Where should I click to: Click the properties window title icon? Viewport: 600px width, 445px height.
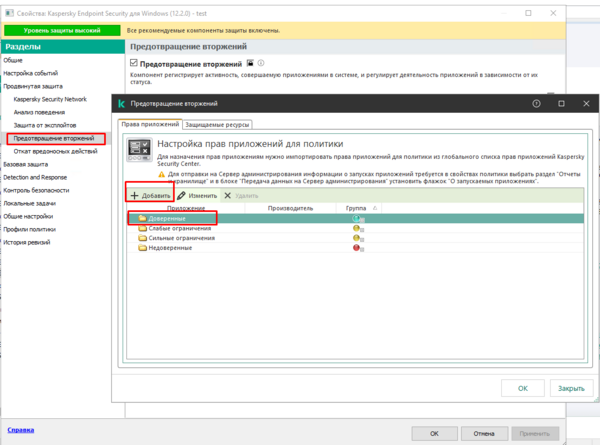point(9,13)
